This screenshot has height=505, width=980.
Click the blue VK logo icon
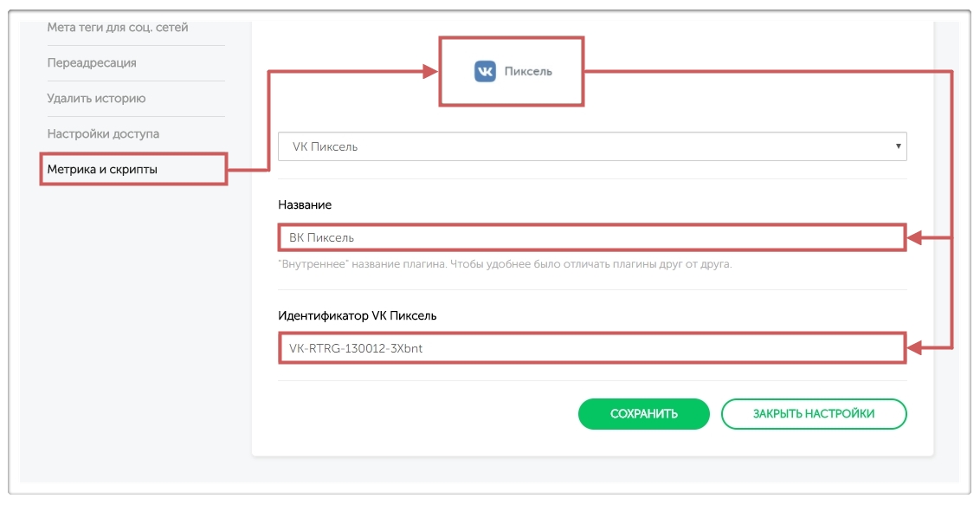click(485, 71)
